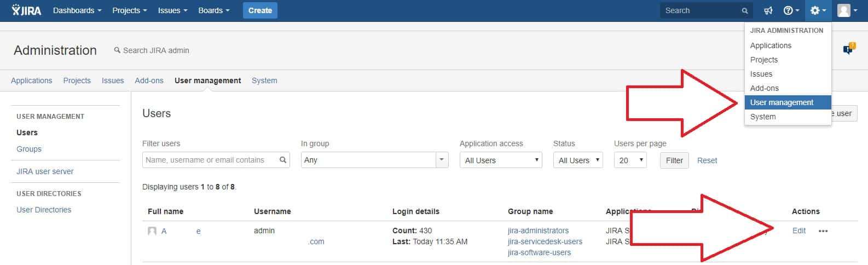Click the Filter users text field
The height and width of the screenshot is (265, 868).
[216, 160]
